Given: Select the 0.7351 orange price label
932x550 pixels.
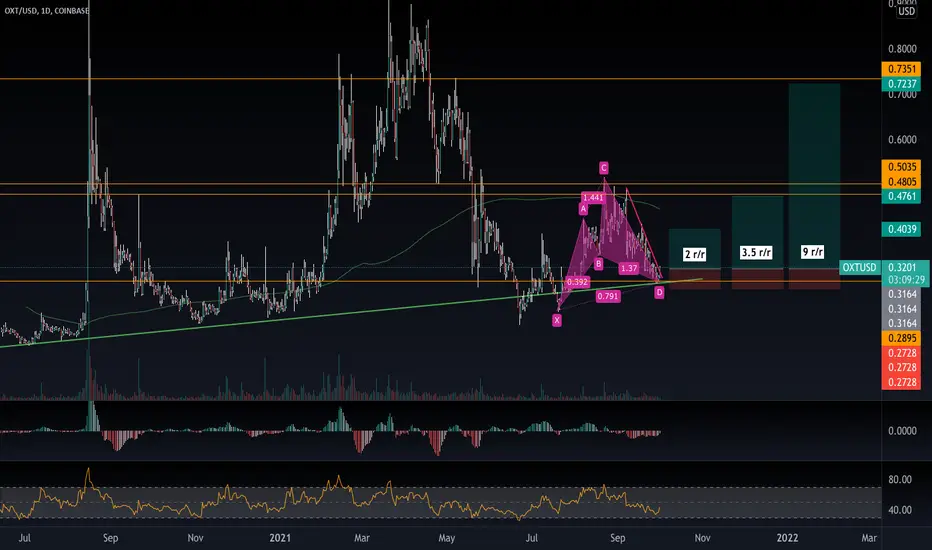Looking at the screenshot, I should [x=901, y=69].
